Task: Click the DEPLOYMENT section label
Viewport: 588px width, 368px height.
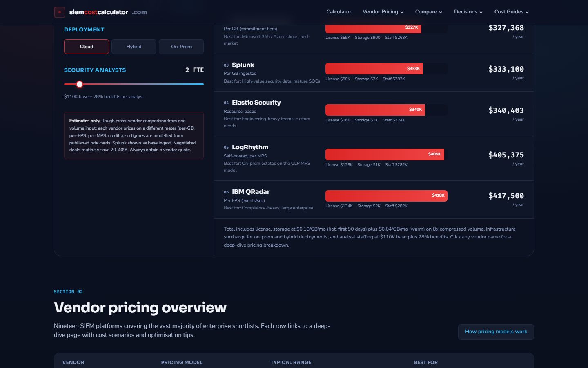Action: coord(84,30)
